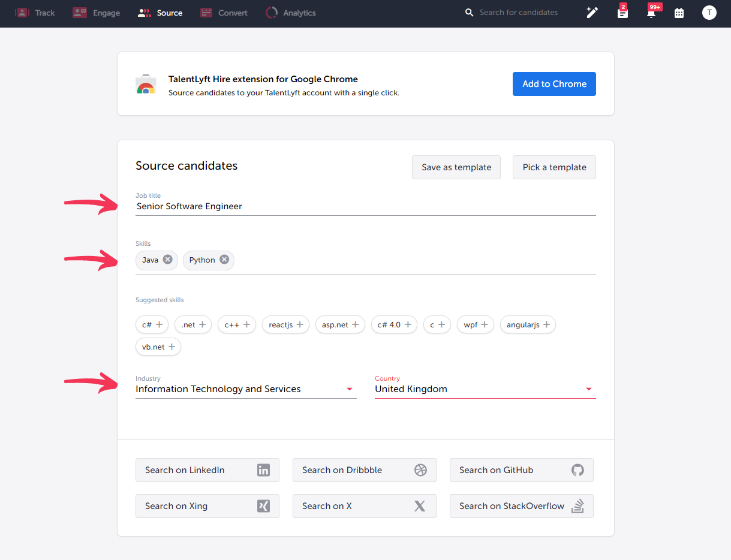Open the T profile avatar menu
The image size is (731, 560).
tap(709, 12)
